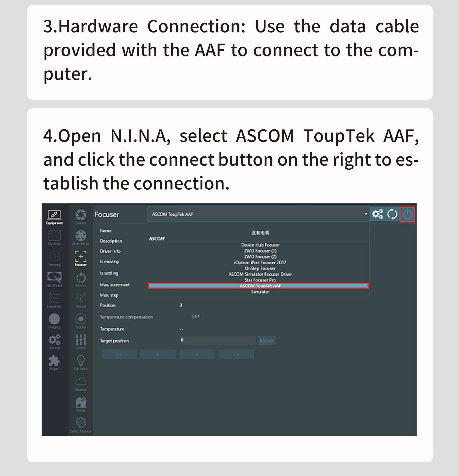The image size is (459, 476).
Task: Click the refresh devices icon
Action: click(392, 214)
